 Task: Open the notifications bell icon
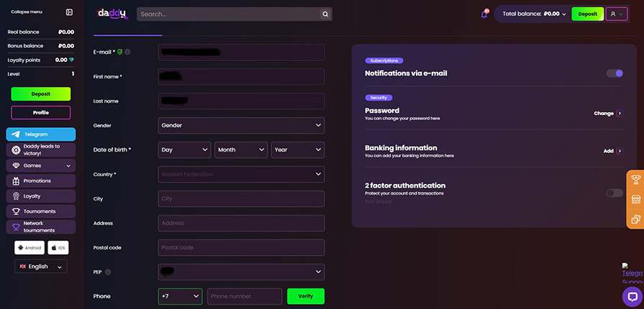[x=484, y=14]
